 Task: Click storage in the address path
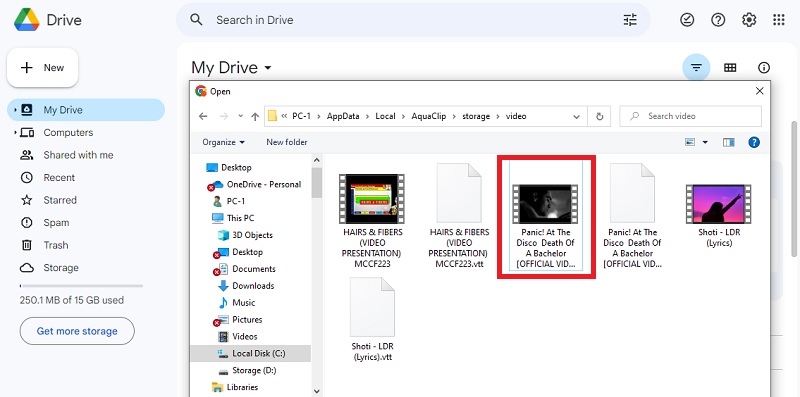[x=476, y=116]
